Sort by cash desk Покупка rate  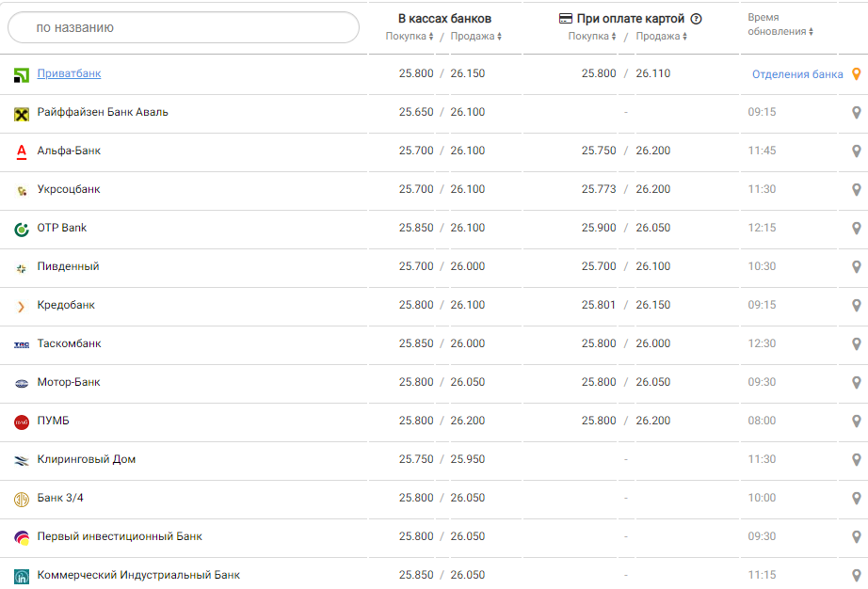click(x=410, y=37)
